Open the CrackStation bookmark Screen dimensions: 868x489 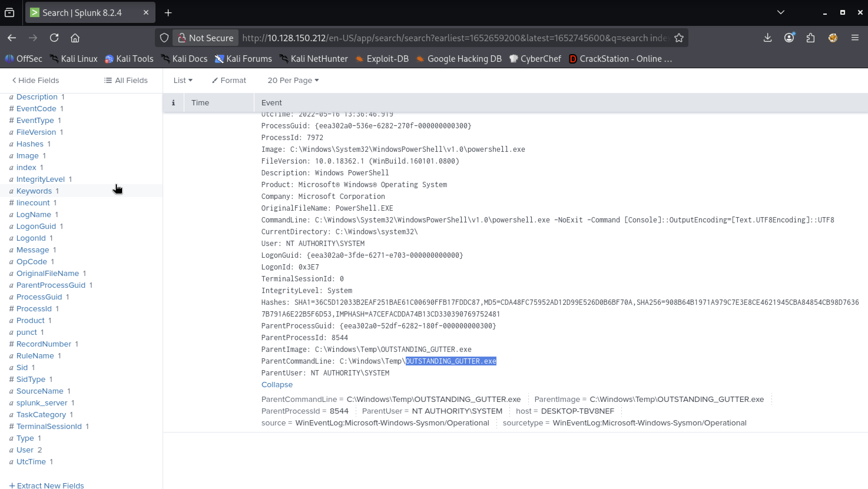tap(620, 59)
